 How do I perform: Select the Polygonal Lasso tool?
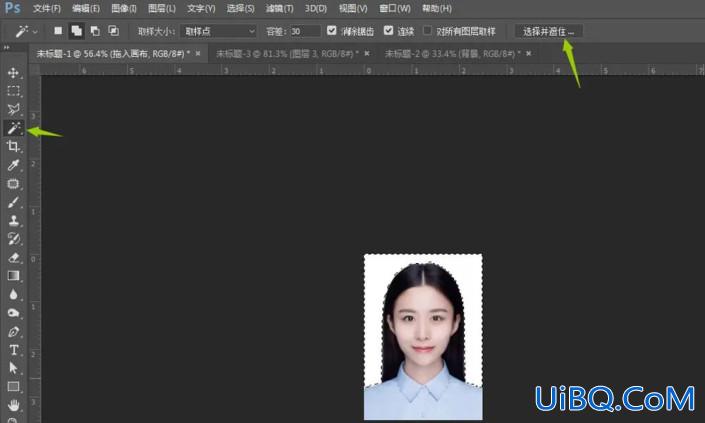pos(13,110)
